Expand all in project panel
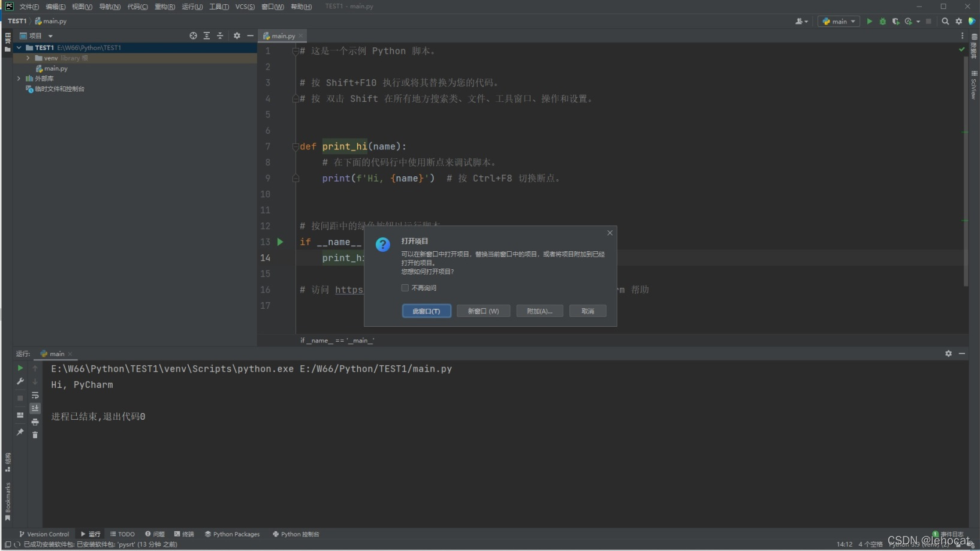 point(207,36)
